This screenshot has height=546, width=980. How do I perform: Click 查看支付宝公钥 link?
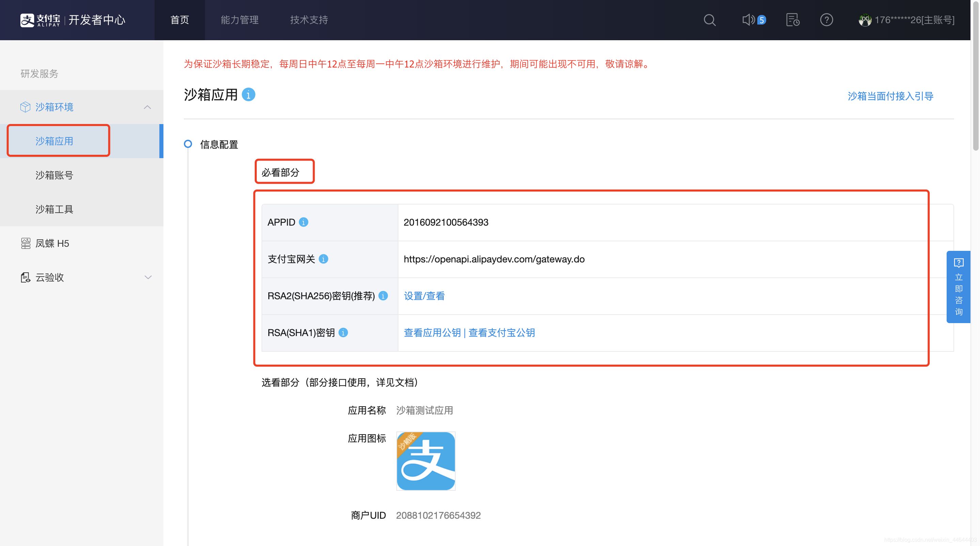[x=502, y=333]
